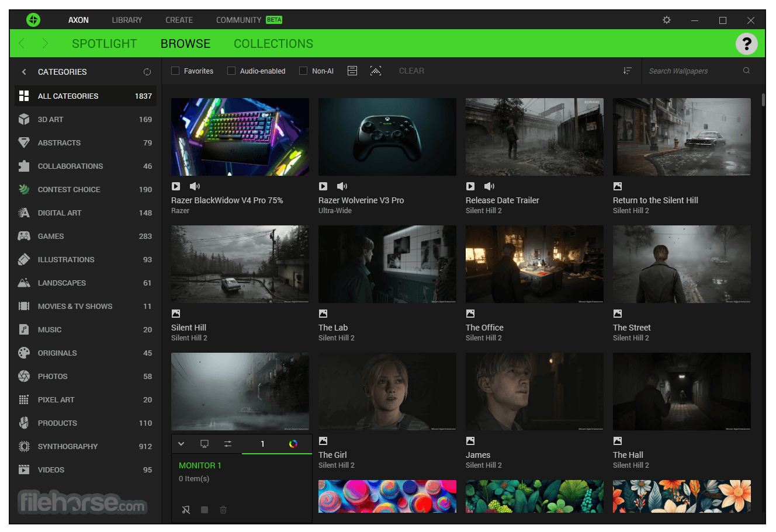Mute audio in the Monitor 1 panel
776x532 pixels.
186,510
